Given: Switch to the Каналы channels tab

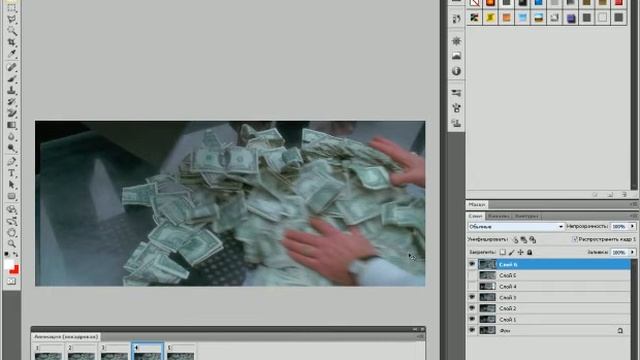Looking at the screenshot, I should coord(499,216).
